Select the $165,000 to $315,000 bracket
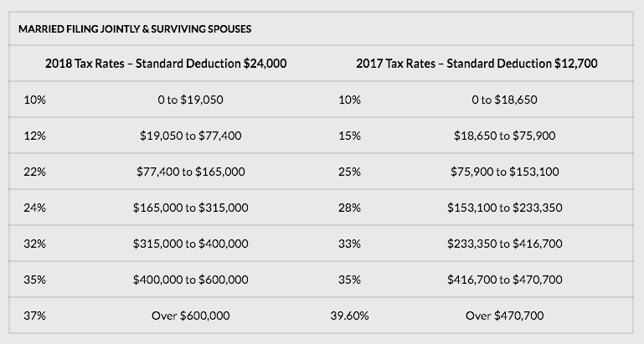The image size is (644, 344). (x=190, y=208)
